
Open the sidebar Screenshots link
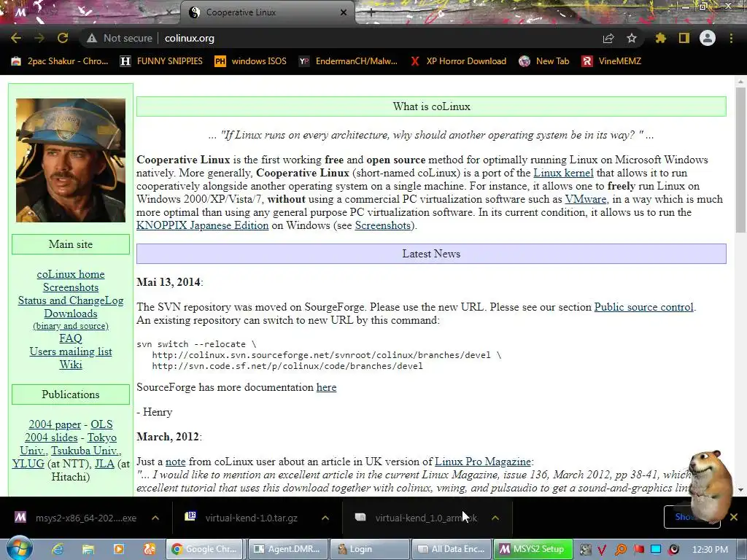[71, 287]
